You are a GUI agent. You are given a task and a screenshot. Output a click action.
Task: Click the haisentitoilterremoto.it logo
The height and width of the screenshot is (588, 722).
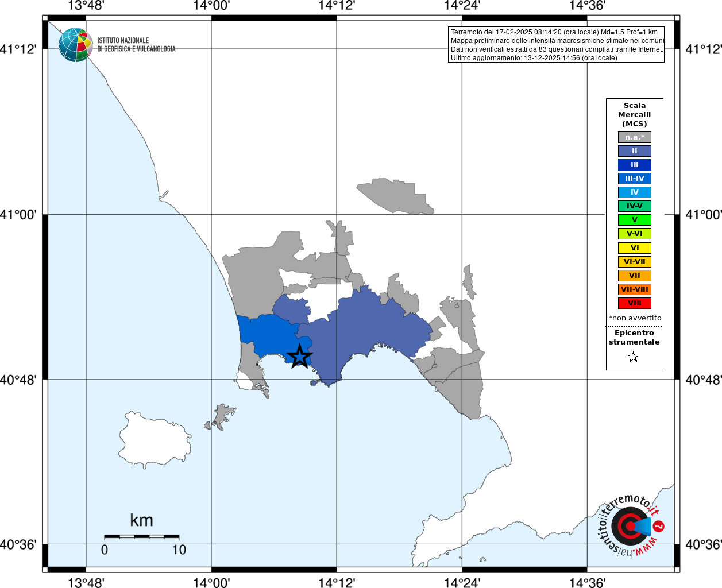pyautogui.click(x=631, y=526)
